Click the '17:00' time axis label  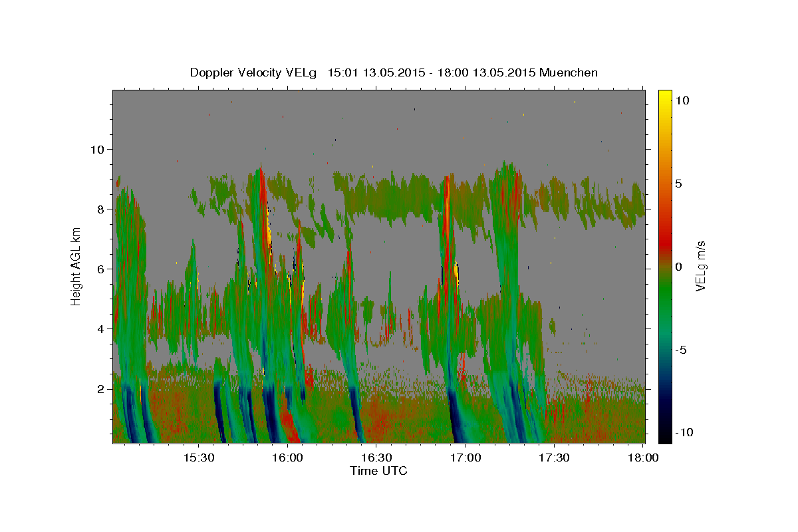click(465, 458)
